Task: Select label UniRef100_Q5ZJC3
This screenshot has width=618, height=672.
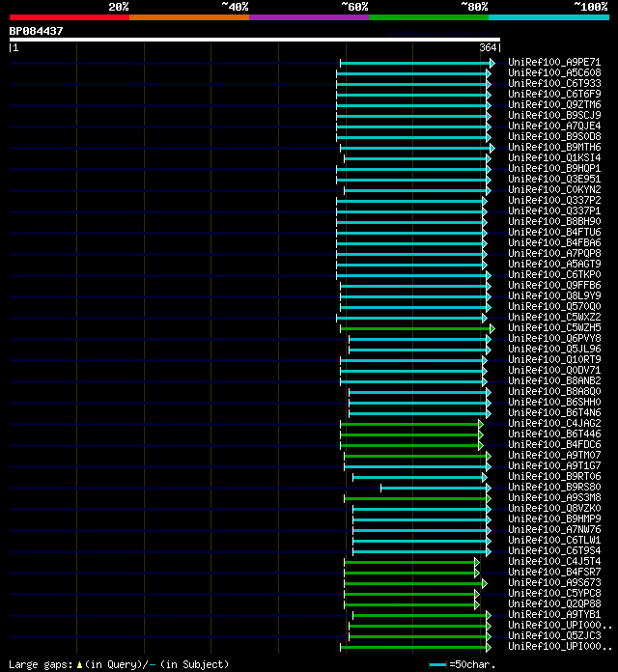Action: (554, 635)
